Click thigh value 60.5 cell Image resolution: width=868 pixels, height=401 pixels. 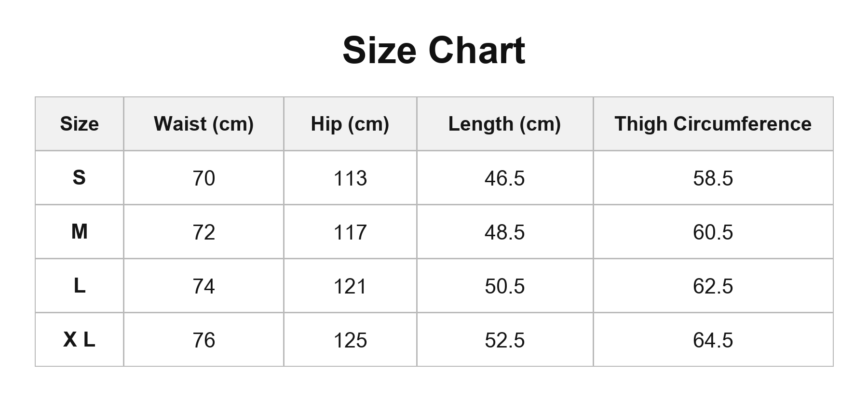click(713, 232)
